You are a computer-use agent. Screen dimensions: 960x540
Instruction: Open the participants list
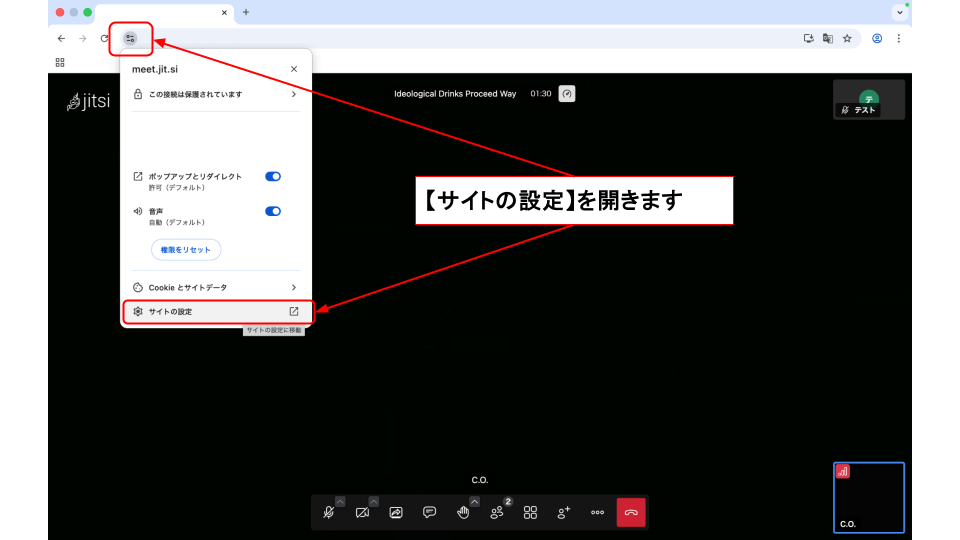pyautogui.click(x=497, y=512)
